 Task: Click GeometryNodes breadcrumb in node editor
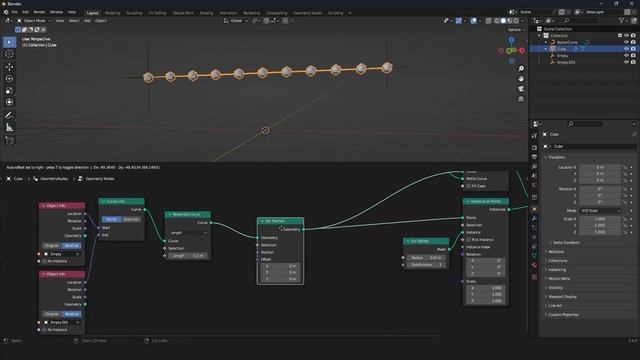tap(54, 179)
